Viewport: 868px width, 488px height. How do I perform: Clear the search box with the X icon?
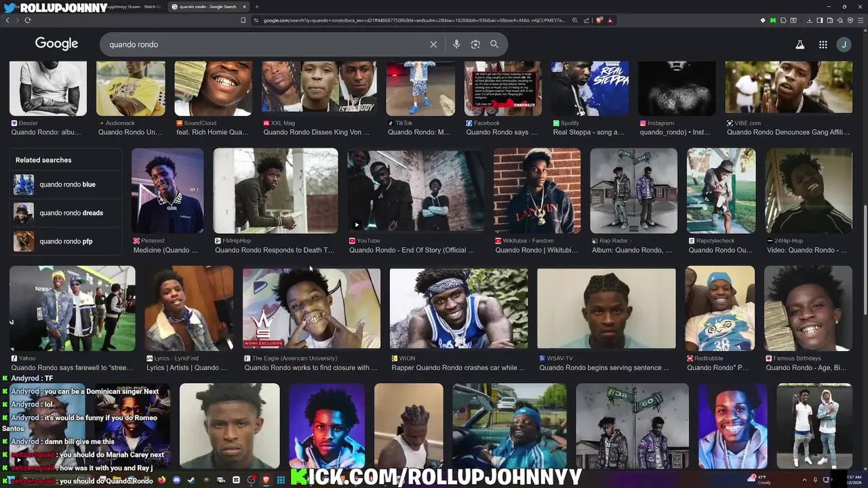[433, 44]
